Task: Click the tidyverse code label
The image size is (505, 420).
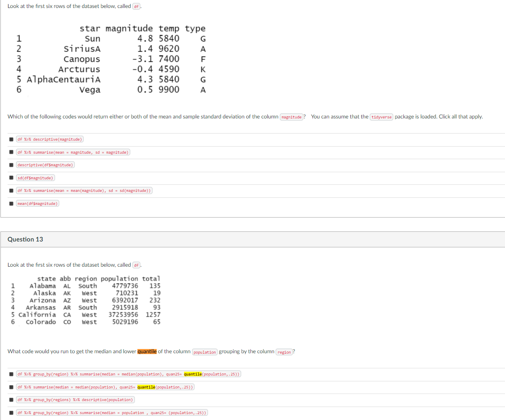Action: [x=381, y=117]
